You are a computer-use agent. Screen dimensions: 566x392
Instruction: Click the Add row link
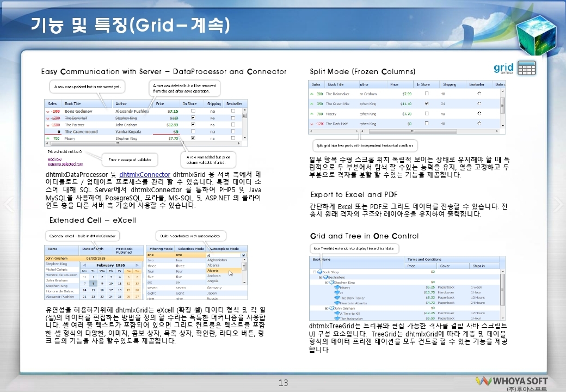54,159
